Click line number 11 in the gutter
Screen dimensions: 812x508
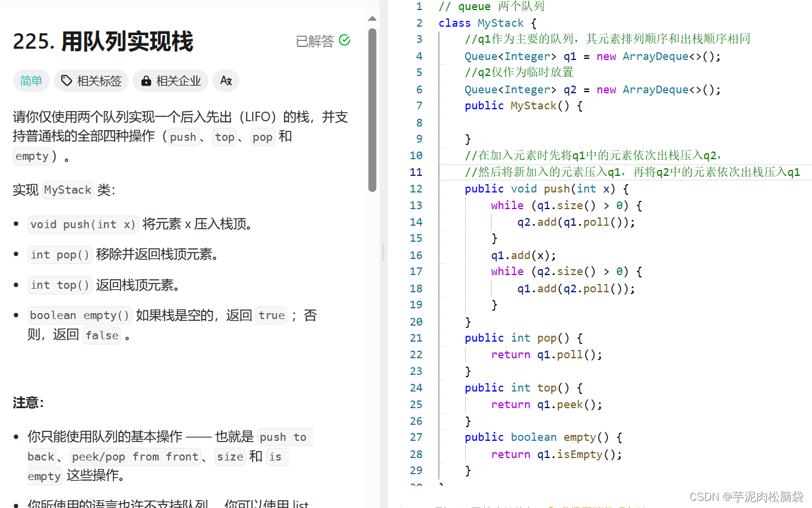(416, 172)
